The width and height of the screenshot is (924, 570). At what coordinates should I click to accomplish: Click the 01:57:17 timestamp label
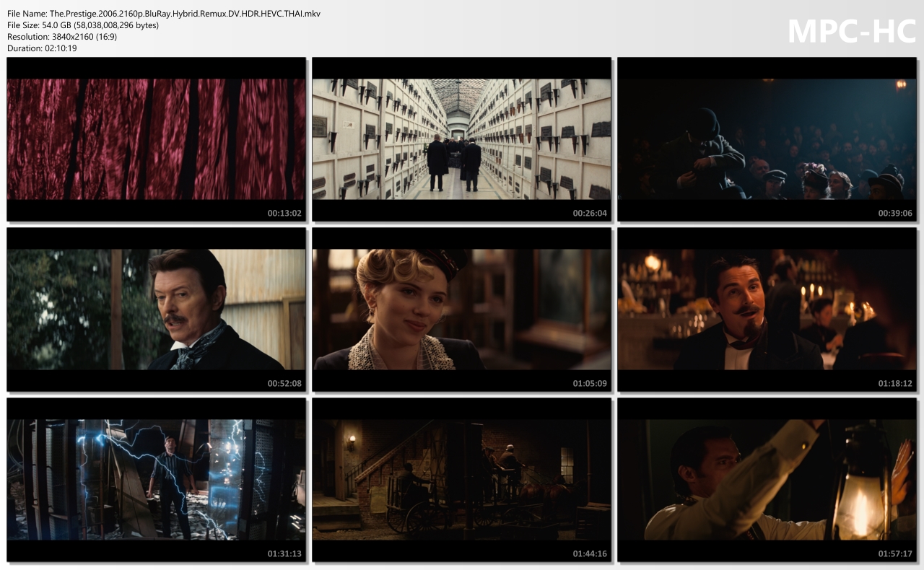(895, 554)
